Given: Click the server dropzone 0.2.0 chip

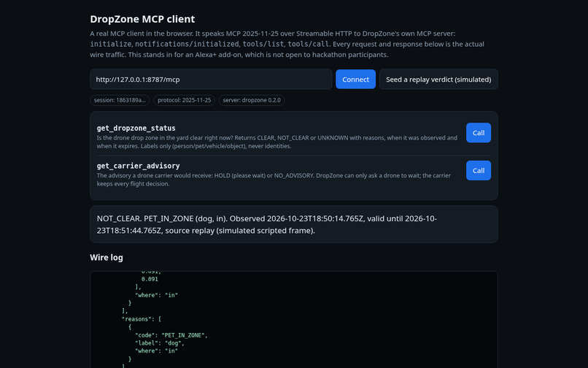Looking at the screenshot, I should [252, 100].
